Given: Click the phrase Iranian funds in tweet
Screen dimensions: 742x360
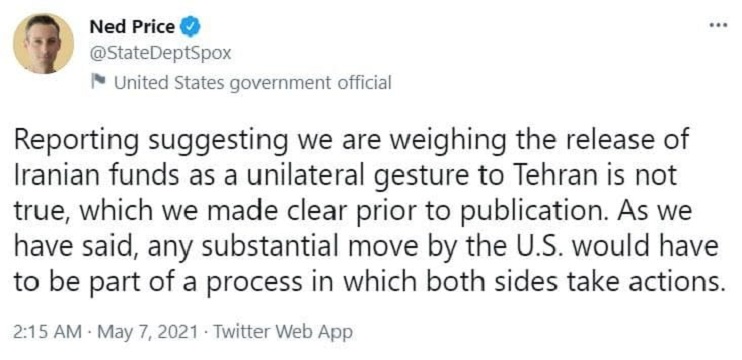Looking at the screenshot, I should [97, 176].
